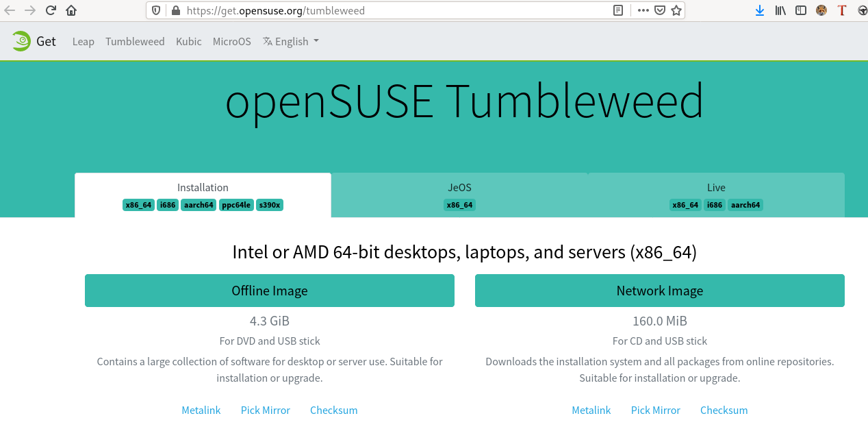Select the Installation tab
This screenshot has width=868, height=429.
pos(203,195)
